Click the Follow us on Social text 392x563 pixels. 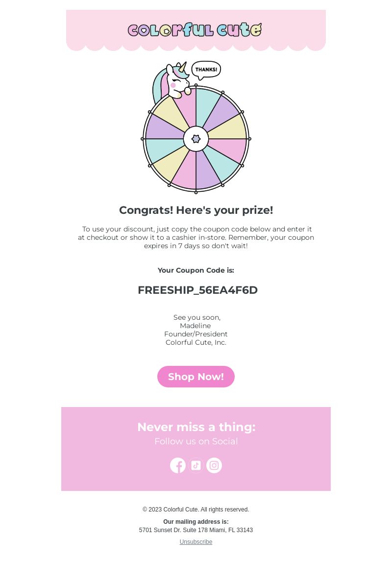[x=196, y=441]
